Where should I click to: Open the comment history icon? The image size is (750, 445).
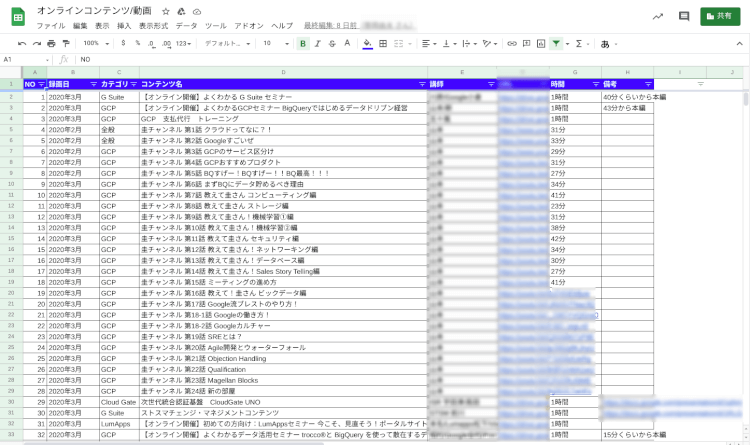tap(684, 16)
